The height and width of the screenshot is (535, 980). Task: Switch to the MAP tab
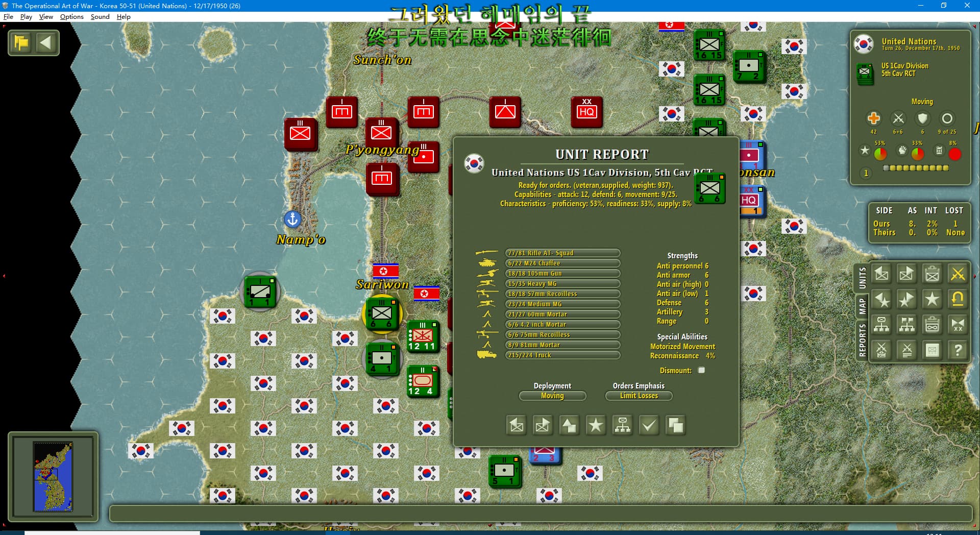862,306
